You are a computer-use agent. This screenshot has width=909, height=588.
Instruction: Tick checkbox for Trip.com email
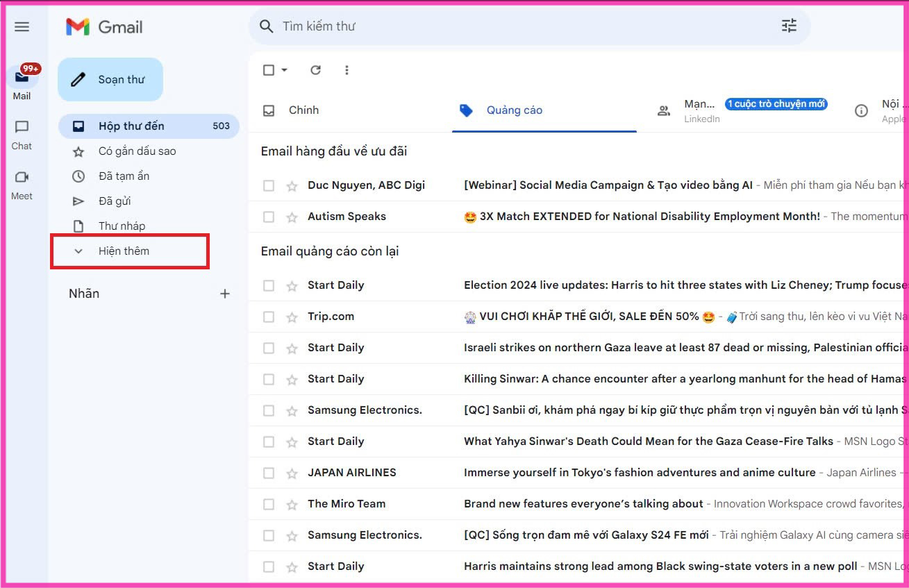pyautogui.click(x=269, y=317)
